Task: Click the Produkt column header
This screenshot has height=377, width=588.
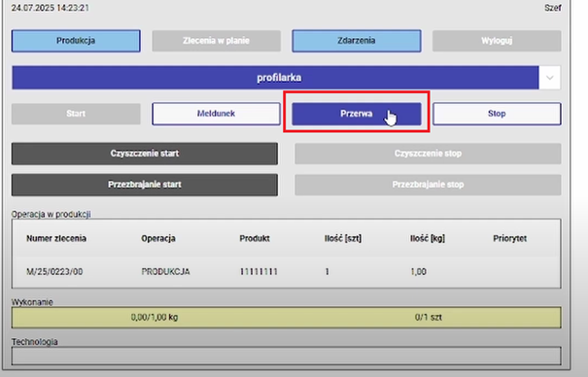Action: coord(255,239)
